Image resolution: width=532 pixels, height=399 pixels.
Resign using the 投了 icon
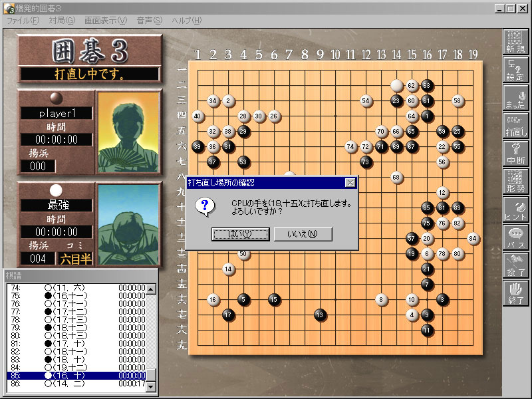pyautogui.click(x=515, y=264)
